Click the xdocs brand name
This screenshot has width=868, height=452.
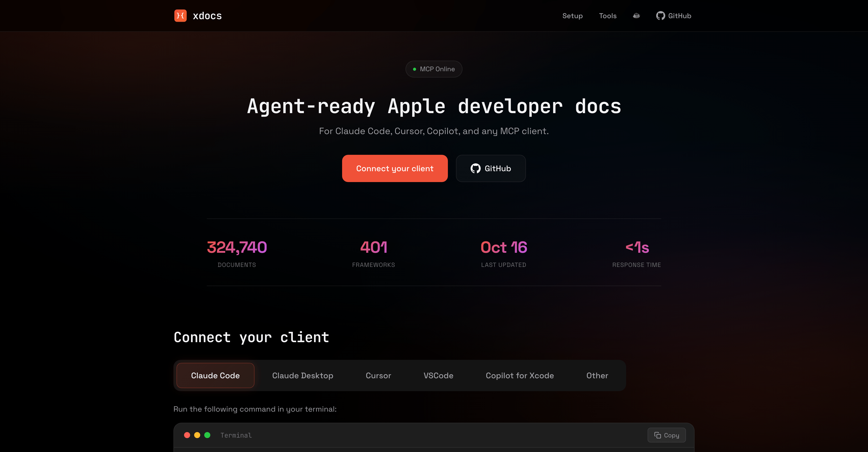207,16
